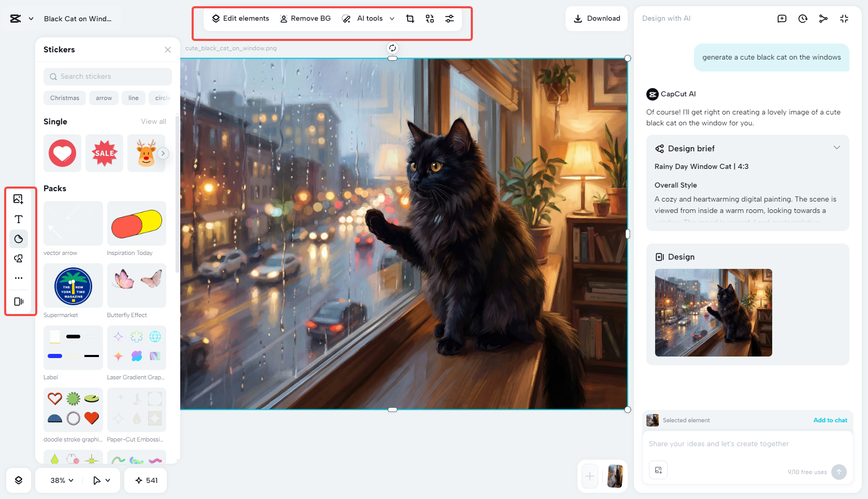Image resolution: width=868 pixels, height=499 pixels.
Task: Click Remove BG tool
Action: [x=305, y=19]
